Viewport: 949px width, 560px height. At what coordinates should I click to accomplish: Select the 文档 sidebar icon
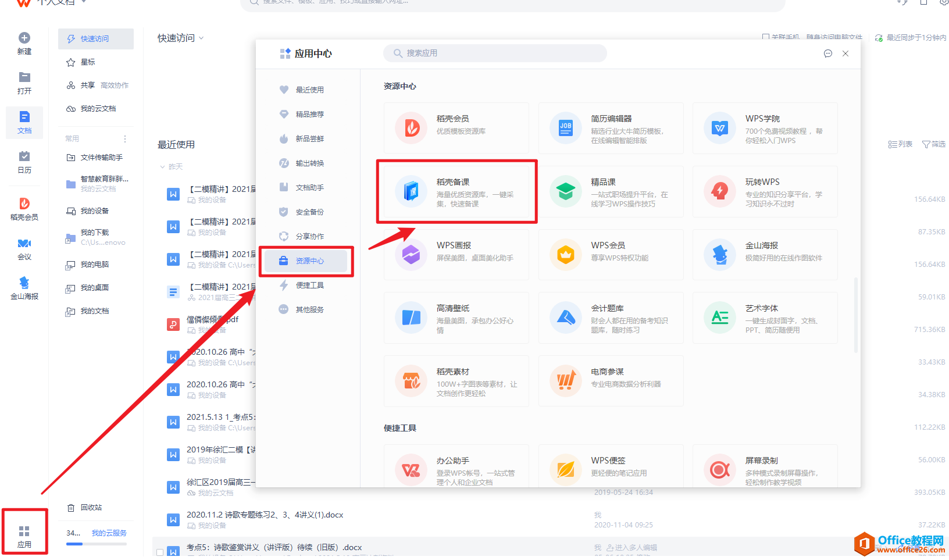(x=24, y=117)
